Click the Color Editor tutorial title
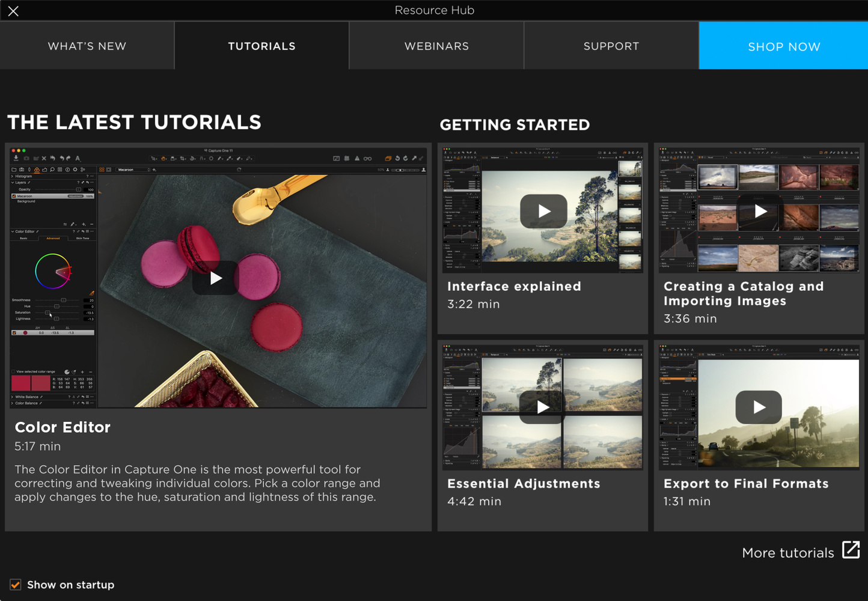 63,427
